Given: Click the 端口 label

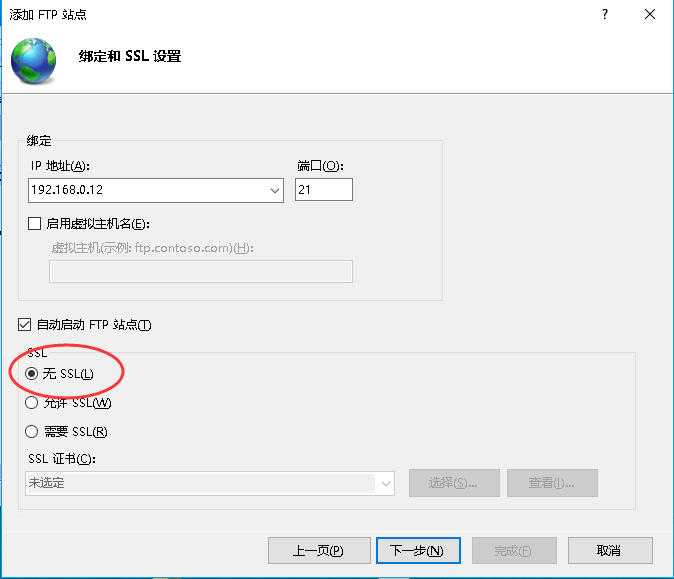Looking at the screenshot, I should (320, 165).
